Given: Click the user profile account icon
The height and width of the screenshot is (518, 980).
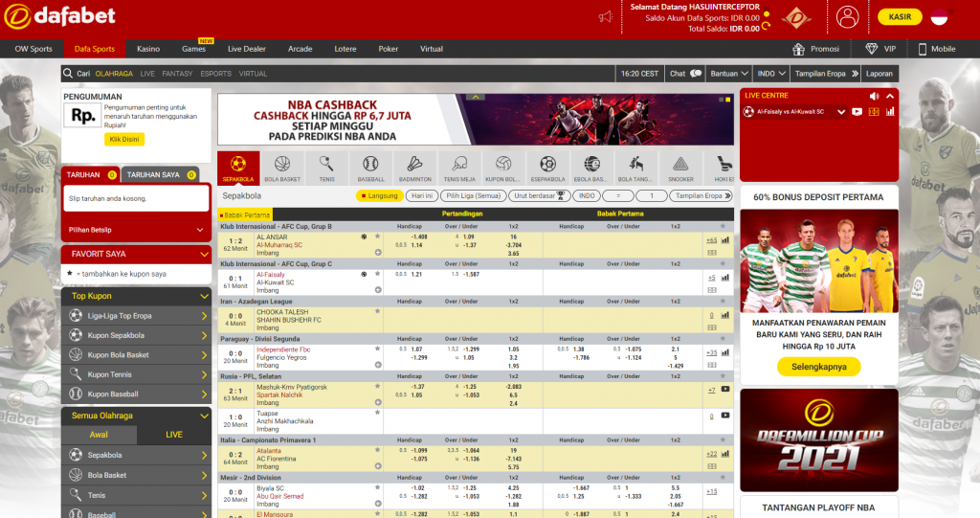Looking at the screenshot, I should 848,17.
